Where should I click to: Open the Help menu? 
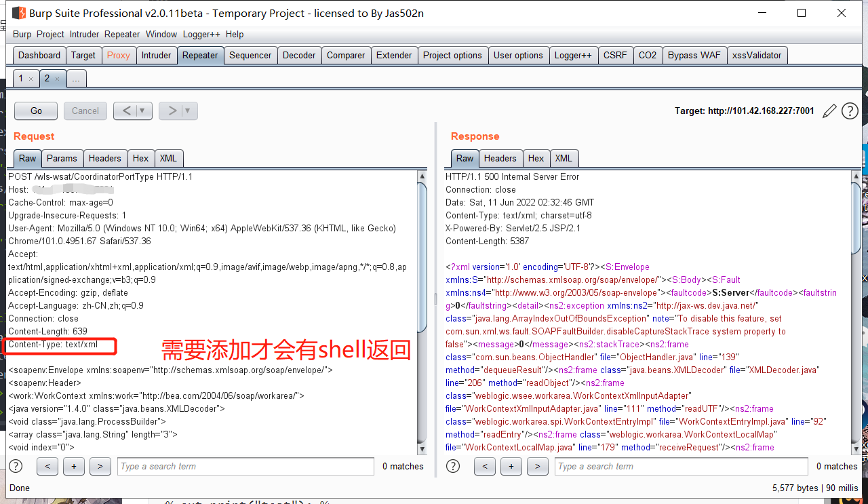pos(235,34)
